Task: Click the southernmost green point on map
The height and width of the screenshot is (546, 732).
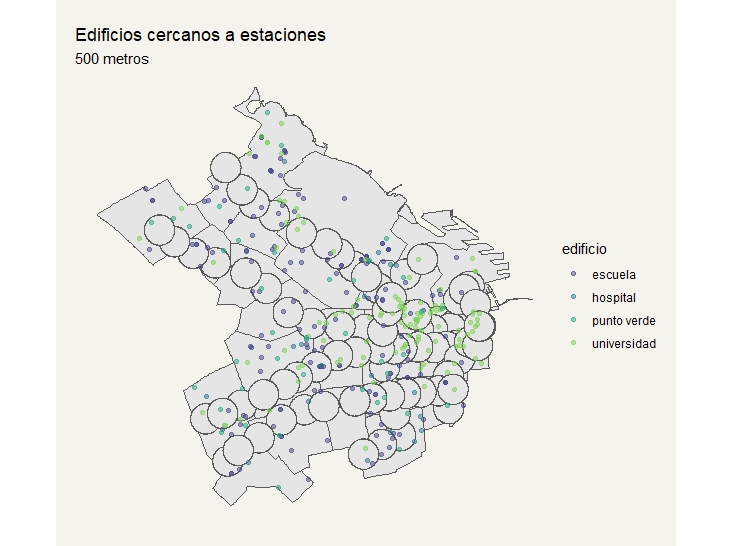Action: tap(279, 488)
